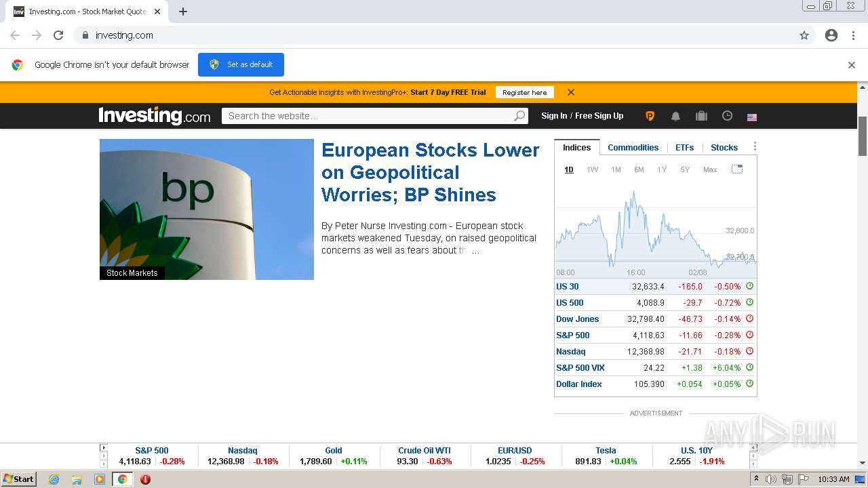The height and width of the screenshot is (488, 868).
Task: Click the browser forward arrow
Action: pos(37,35)
